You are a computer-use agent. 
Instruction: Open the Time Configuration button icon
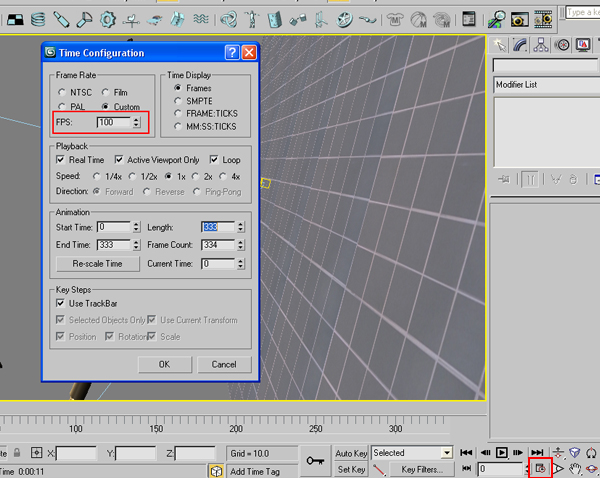coord(540,468)
